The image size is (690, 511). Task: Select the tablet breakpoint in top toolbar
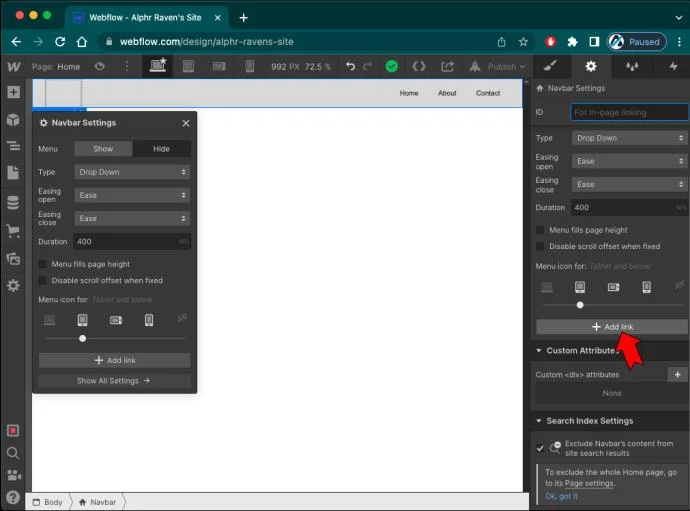click(x=188, y=66)
